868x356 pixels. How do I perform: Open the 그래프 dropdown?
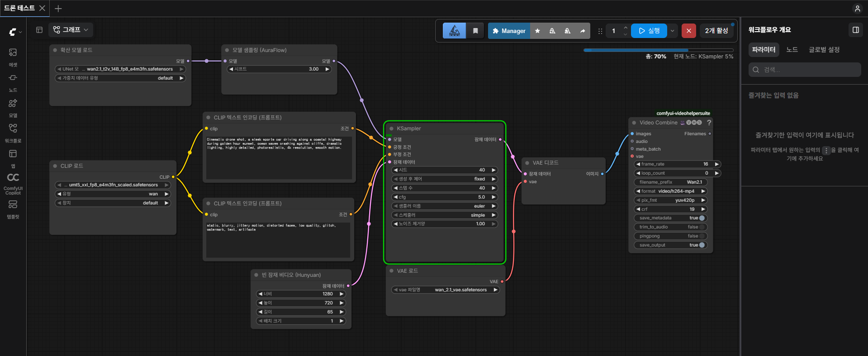(71, 30)
